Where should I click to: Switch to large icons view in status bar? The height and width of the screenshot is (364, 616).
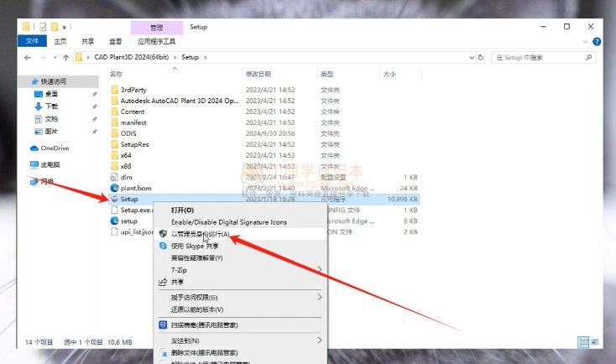click(595, 342)
